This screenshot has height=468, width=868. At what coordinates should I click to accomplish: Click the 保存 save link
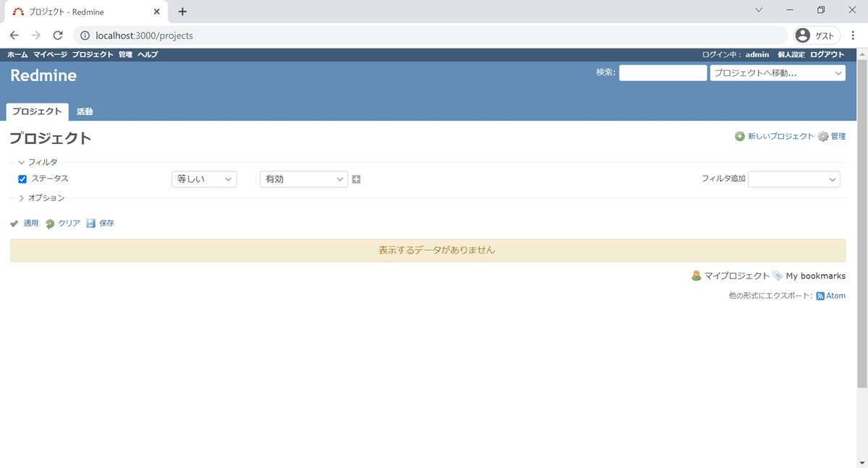click(x=106, y=224)
